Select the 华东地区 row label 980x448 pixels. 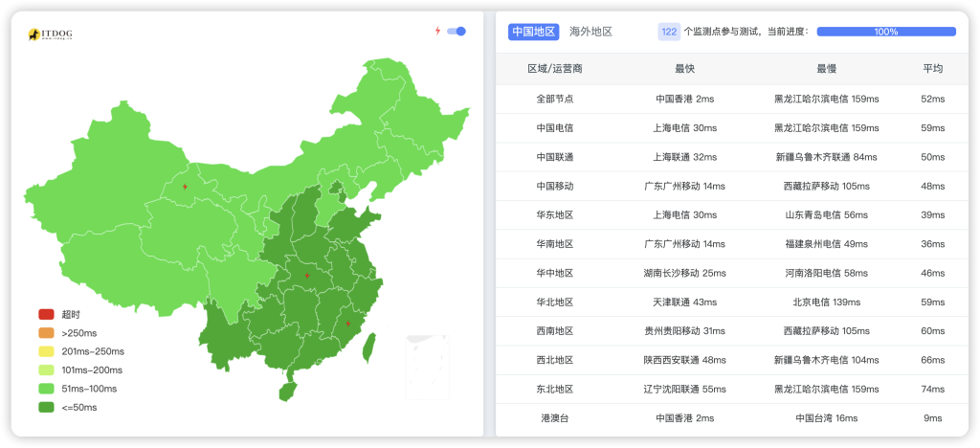click(555, 215)
